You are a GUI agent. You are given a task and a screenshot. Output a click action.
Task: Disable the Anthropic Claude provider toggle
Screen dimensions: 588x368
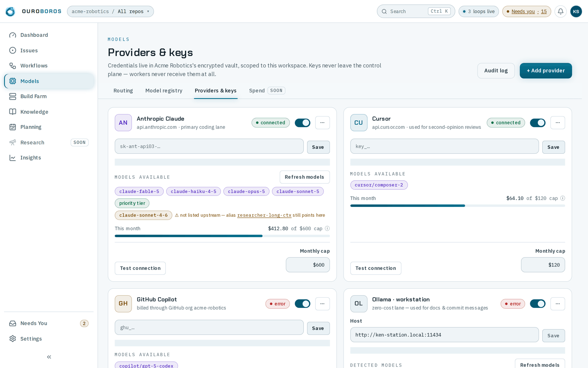303,123
